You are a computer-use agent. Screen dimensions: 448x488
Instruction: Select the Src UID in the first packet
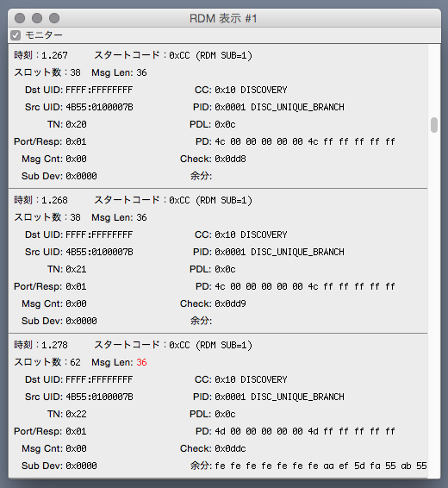99,107
